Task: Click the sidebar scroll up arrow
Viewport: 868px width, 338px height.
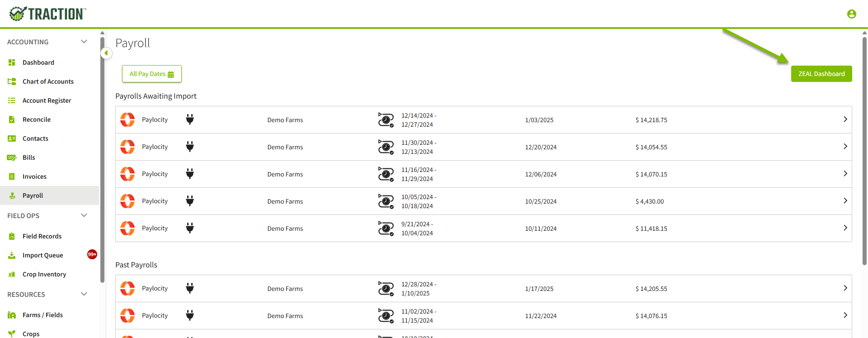Action: (102, 33)
